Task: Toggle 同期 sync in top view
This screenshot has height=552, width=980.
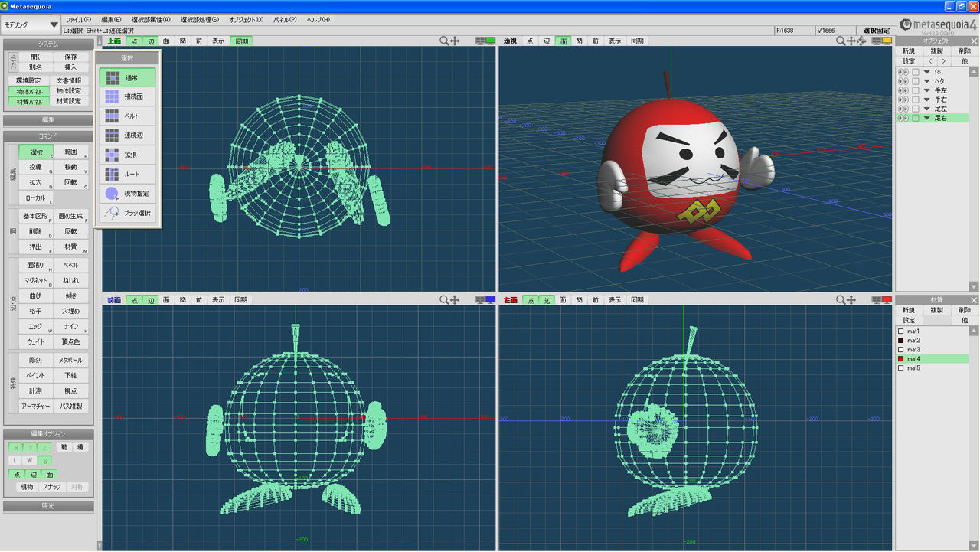Action: pyautogui.click(x=241, y=41)
